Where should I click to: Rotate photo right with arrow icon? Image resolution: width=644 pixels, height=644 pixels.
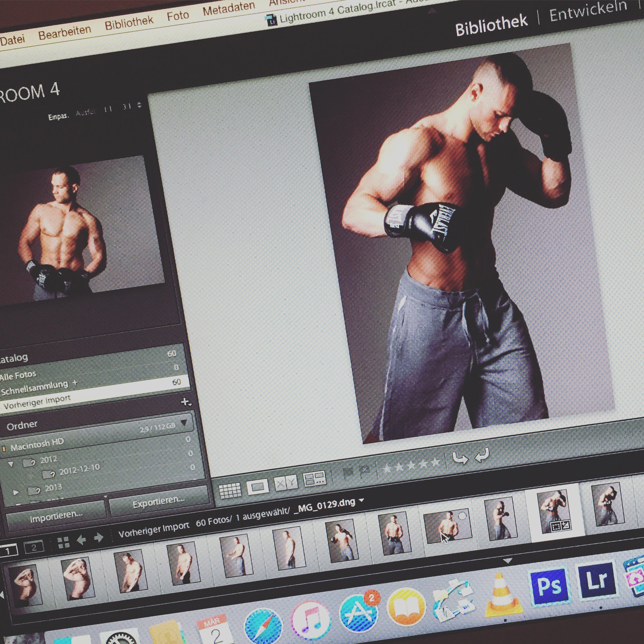(482, 455)
